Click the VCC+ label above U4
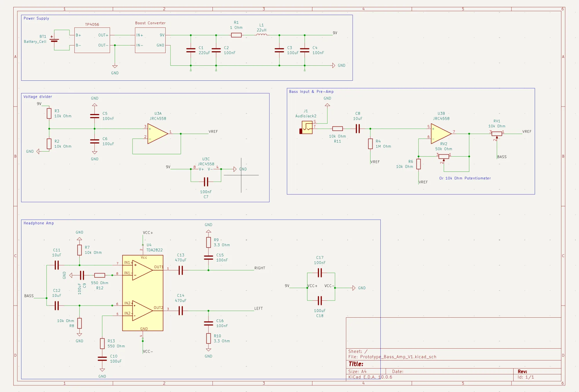This screenshot has height=392, width=579. click(148, 233)
